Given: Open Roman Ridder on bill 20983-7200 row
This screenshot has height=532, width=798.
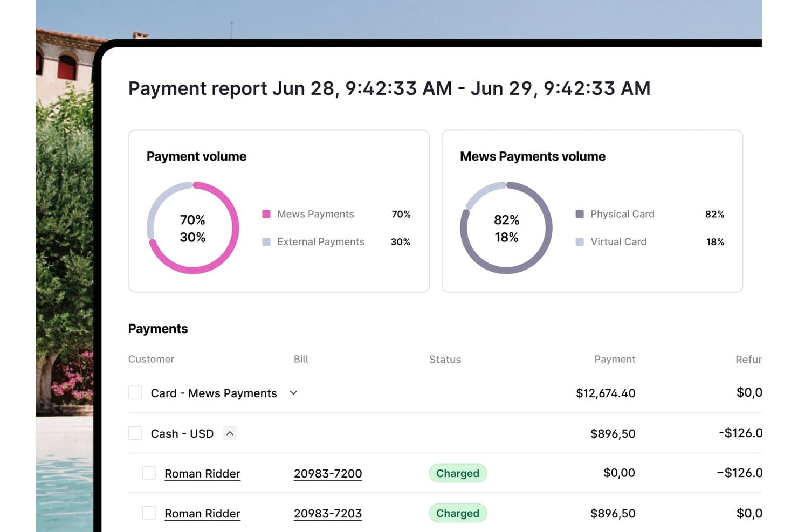Looking at the screenshot, I should point(202,473).
